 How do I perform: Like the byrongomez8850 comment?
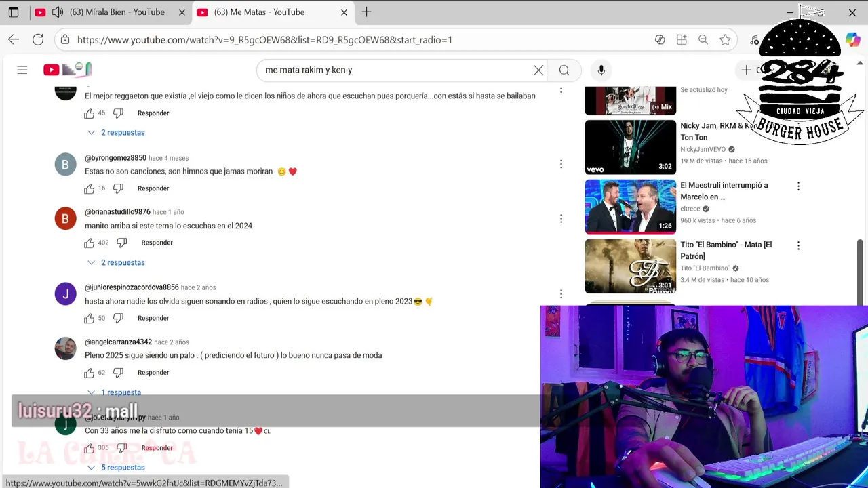[90, 188]
